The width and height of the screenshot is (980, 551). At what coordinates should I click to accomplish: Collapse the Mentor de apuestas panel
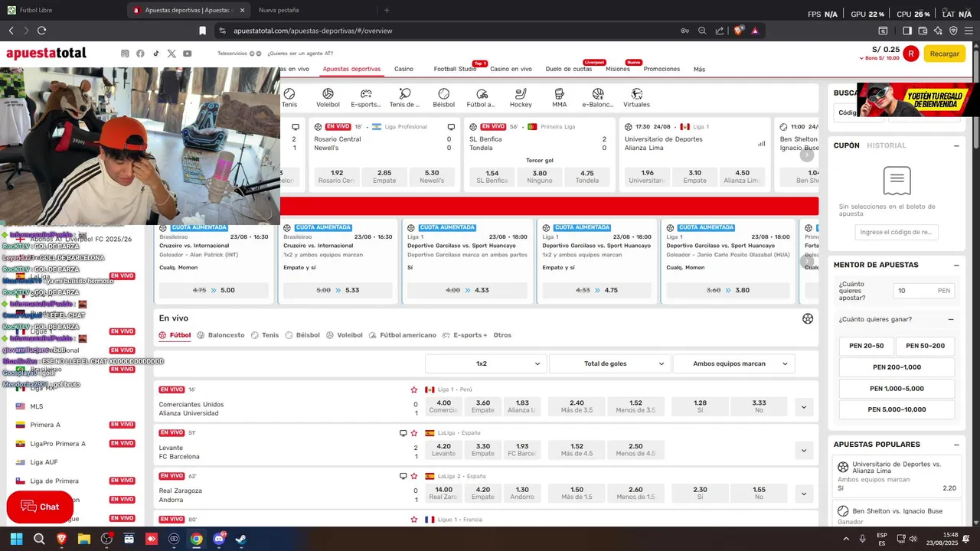click(956, 265)
